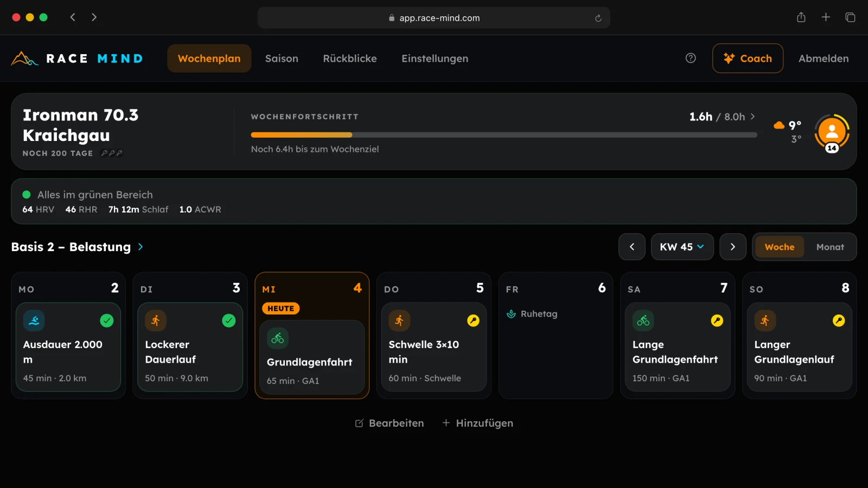Open the KW 45 week dropdown

[682, 247]
